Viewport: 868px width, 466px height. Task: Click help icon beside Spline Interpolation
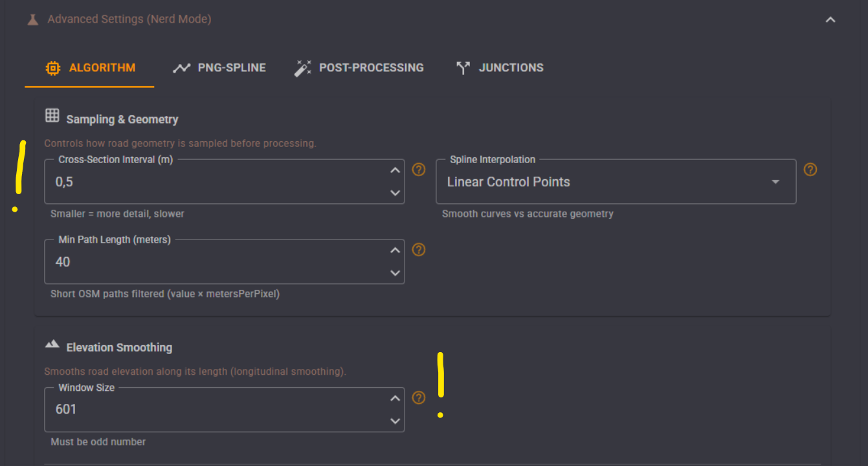(x=810, y=170)
